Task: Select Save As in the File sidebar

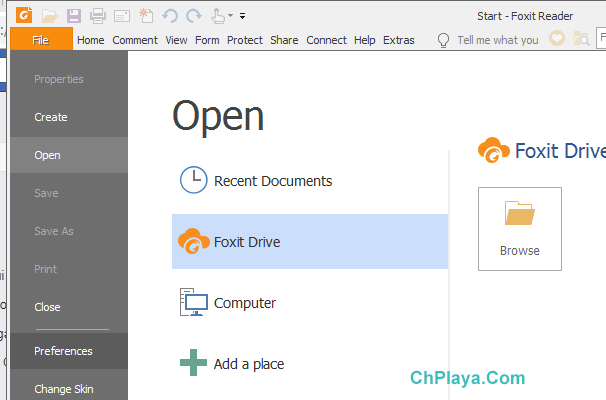Action: (x=69, y=231)
